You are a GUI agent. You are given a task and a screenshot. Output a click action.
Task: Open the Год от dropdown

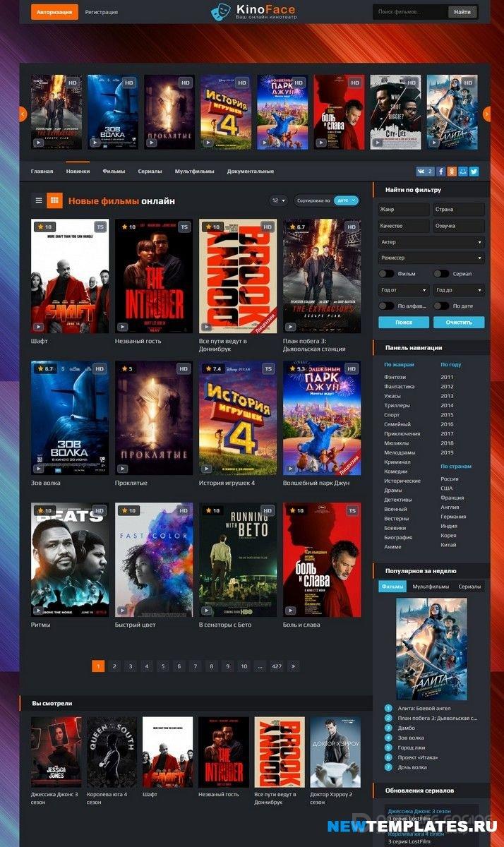coord(404,290)
